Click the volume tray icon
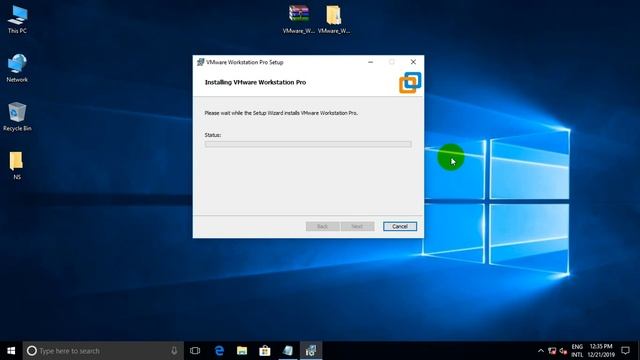 click(564, 351)
